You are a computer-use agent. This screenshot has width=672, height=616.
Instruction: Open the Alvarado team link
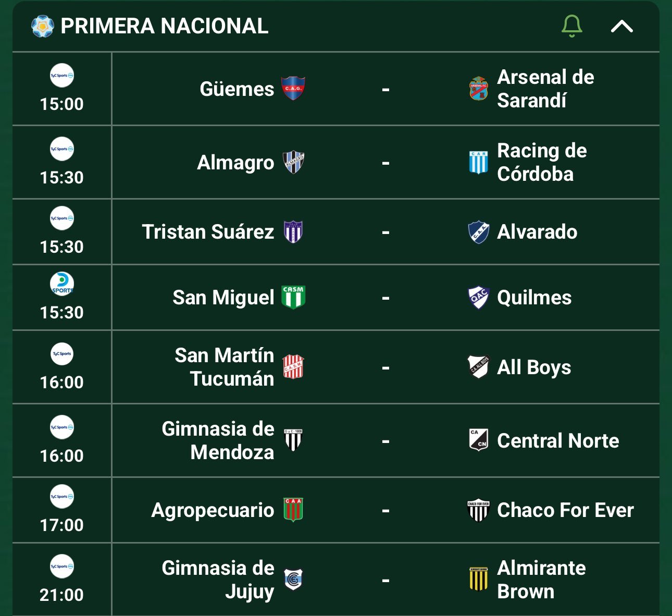537,232
